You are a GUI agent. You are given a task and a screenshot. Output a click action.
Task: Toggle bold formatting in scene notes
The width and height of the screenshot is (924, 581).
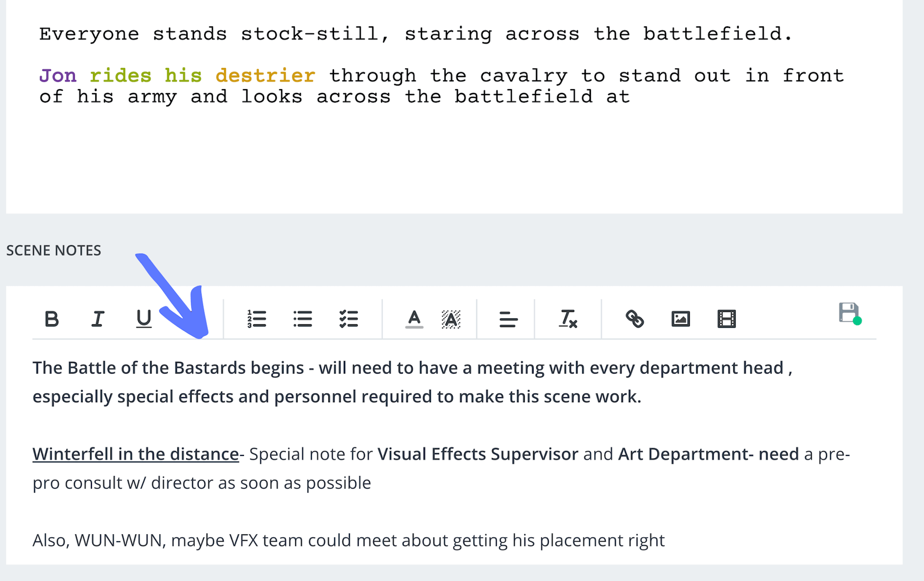(x=52, y=319)
